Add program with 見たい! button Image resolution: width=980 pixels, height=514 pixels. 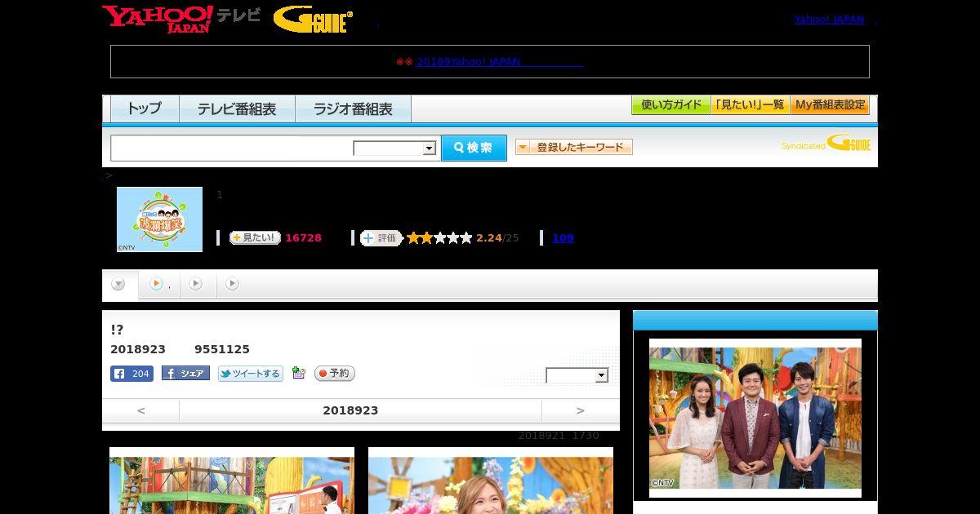255,238
